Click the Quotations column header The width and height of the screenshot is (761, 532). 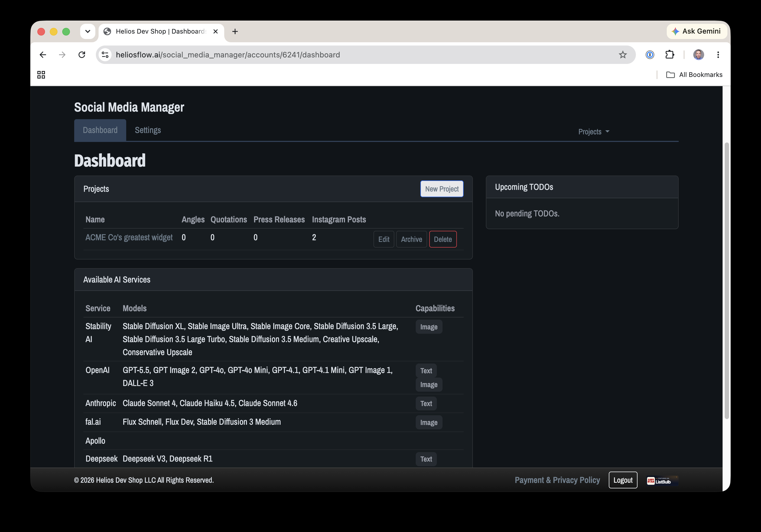229,219
